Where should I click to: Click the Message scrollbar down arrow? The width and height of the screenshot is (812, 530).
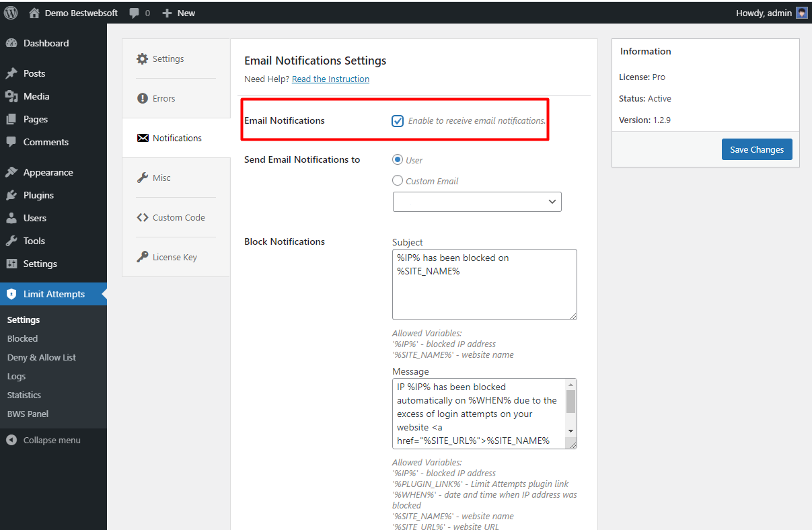pos(570,430)
